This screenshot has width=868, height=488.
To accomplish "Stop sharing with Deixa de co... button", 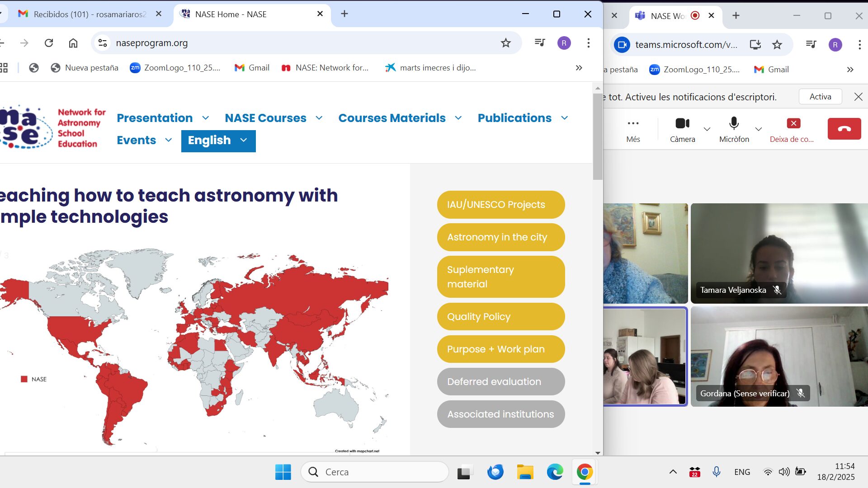I will tap(792, 130).
